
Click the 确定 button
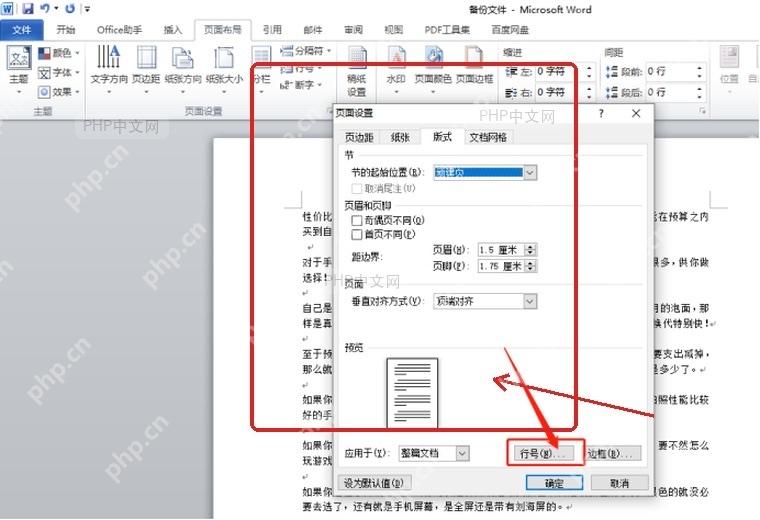554,483
